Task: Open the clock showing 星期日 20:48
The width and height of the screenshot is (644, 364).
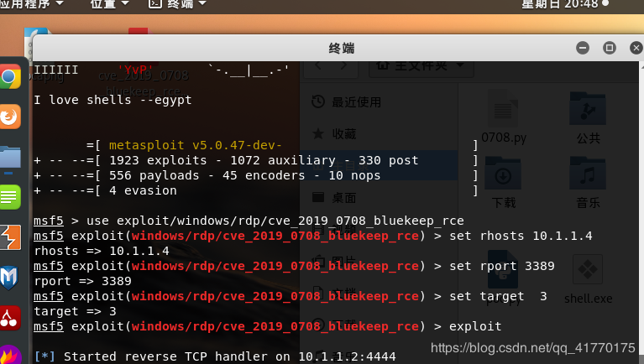Action: (565, 4)
